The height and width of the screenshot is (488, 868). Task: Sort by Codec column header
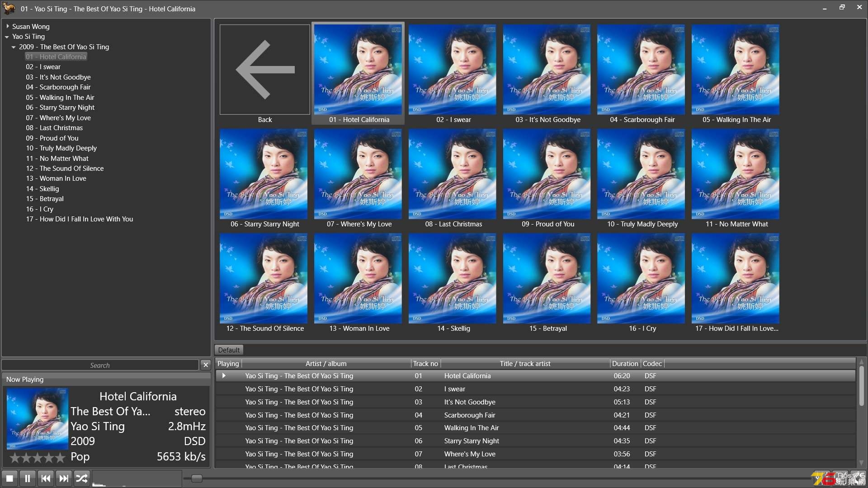tap(652, 363)
